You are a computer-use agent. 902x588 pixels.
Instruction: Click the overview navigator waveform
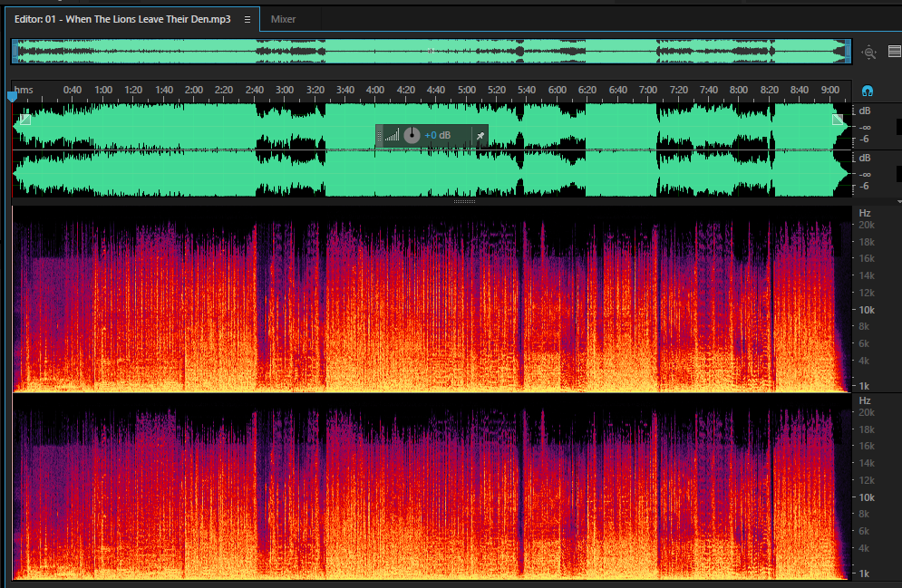[432, 51]
